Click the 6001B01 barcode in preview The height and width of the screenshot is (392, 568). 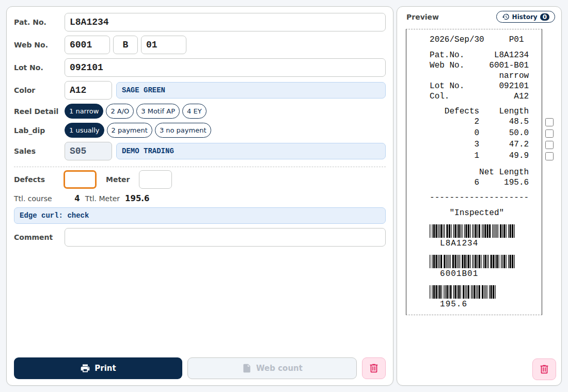point(472,262)
